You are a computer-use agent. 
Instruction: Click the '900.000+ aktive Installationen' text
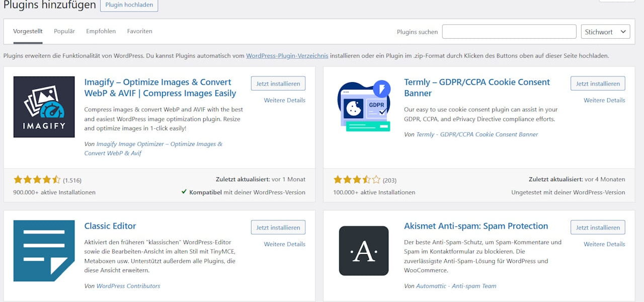coord(54,192)
